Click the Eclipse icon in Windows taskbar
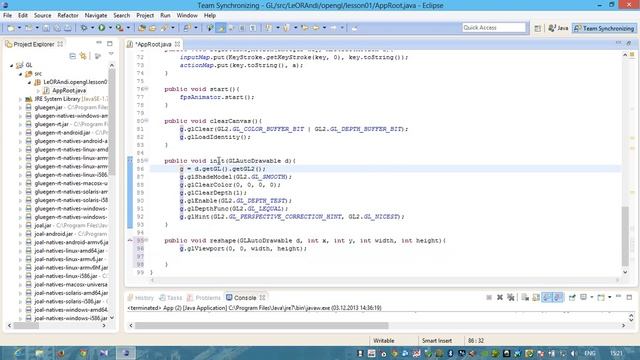 pos(126,353)
